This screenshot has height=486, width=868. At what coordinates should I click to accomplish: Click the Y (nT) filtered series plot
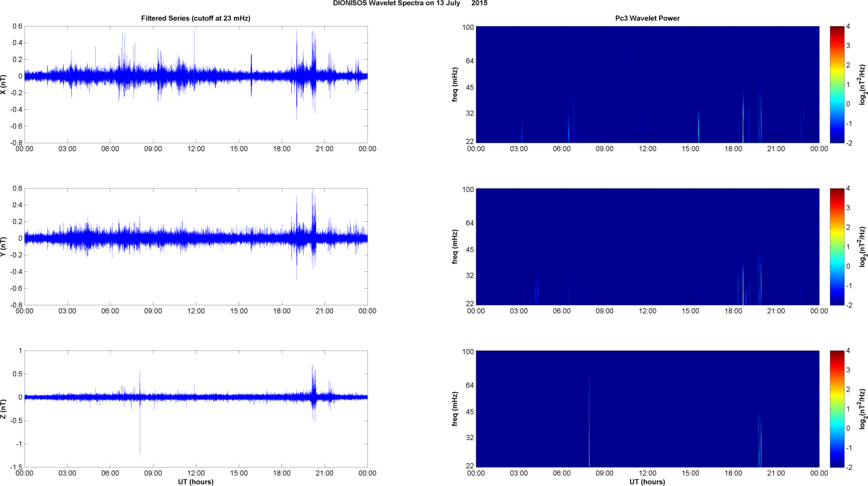coord(196,246)
